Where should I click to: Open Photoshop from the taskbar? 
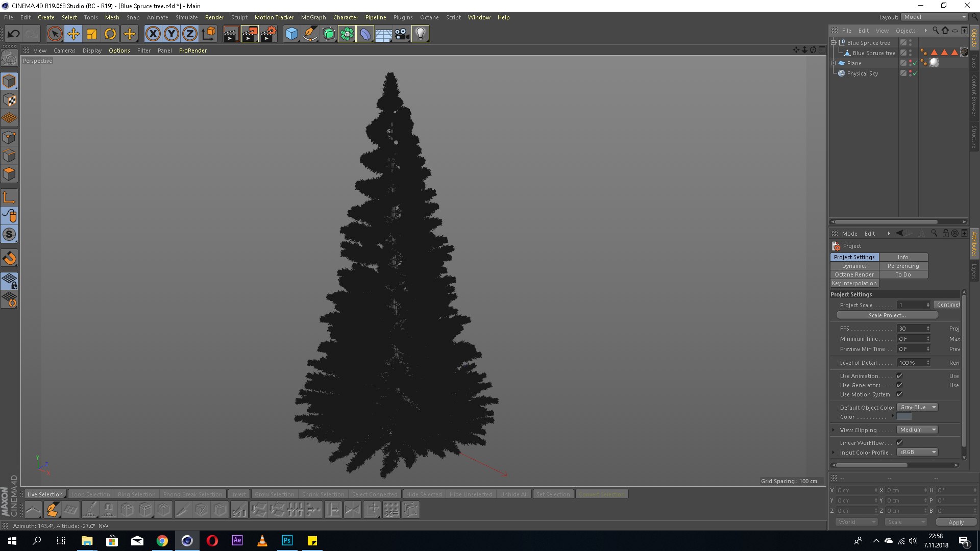[x=287, y=540]
